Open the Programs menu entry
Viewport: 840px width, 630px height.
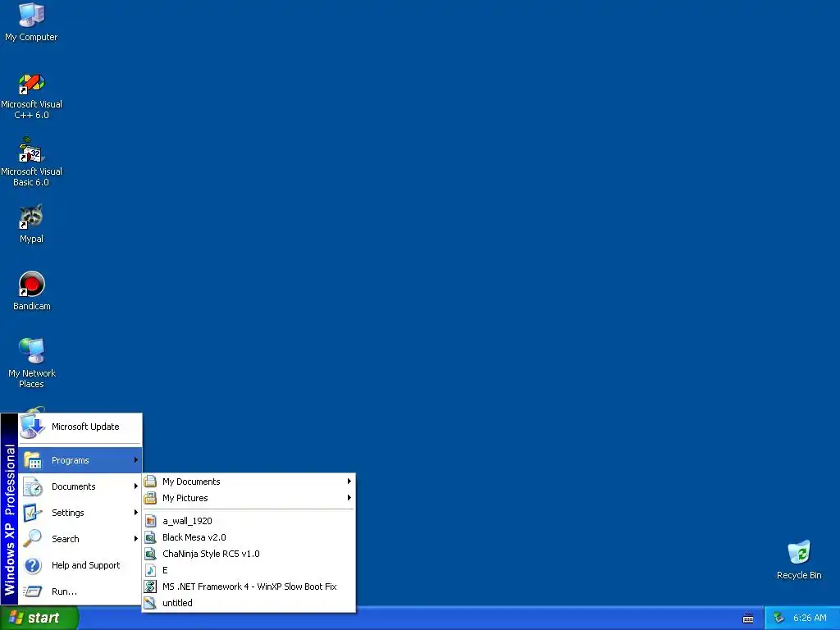[80, 460]
